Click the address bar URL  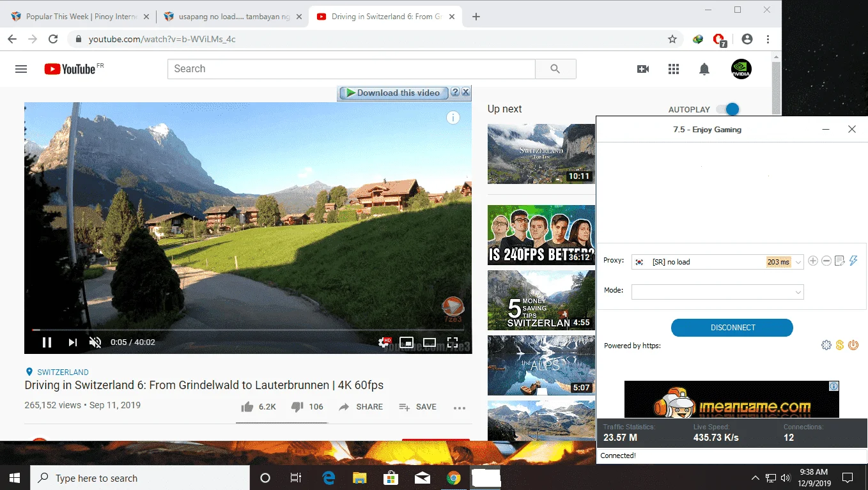(162, 39)
